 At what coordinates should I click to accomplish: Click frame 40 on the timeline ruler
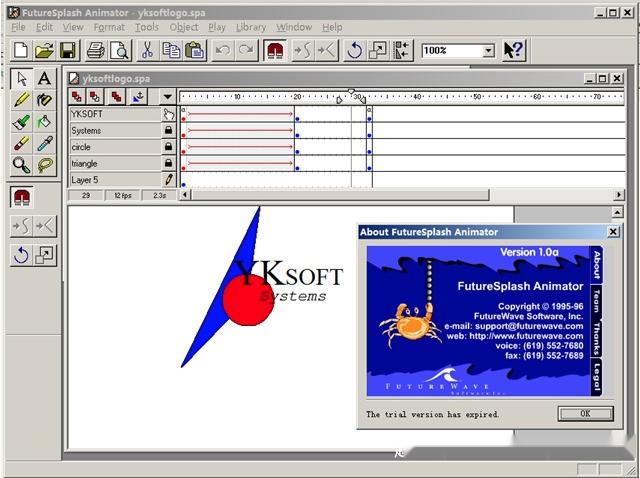tap(417, 97)
